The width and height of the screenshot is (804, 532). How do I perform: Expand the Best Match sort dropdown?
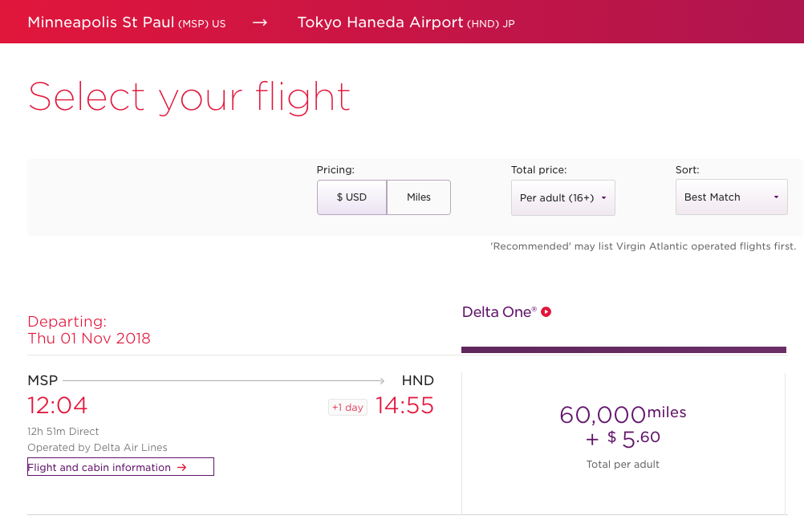[x=731, y=197]
